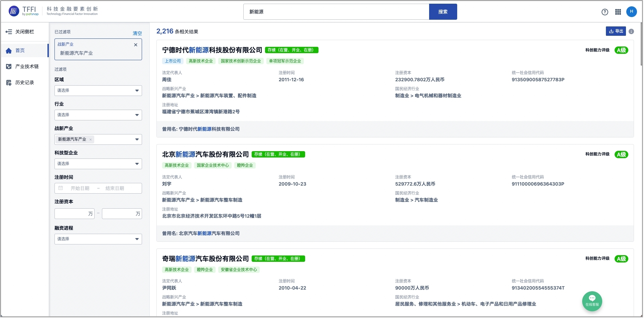644x318 pixels.
Task: Click the 国家企业技术中心 tag
Action: coord(213,166)
